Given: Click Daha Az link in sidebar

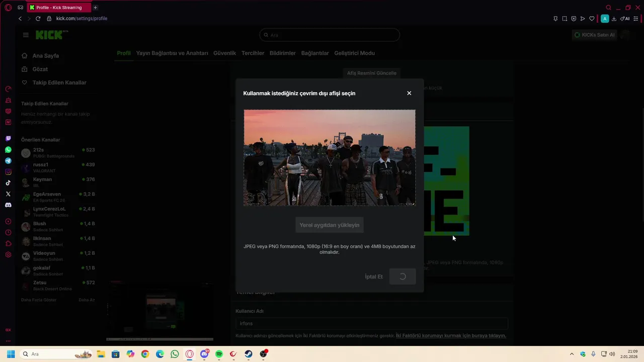Looking at the screenshot, I should (87, 300).
